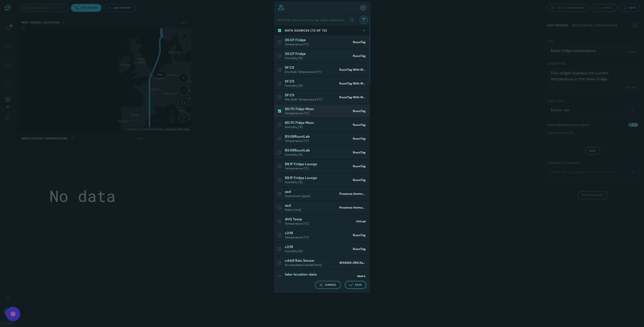Image resolution: width=644 pixels, height=327 pixels.
Task: Click the map zoom in button
Action: (x=183, y=78)
